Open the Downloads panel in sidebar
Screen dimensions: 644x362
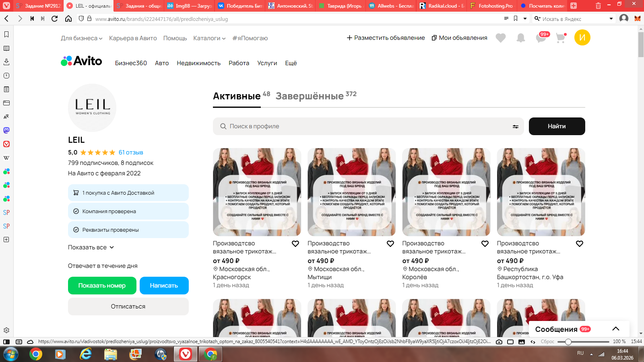pos(6,62)
